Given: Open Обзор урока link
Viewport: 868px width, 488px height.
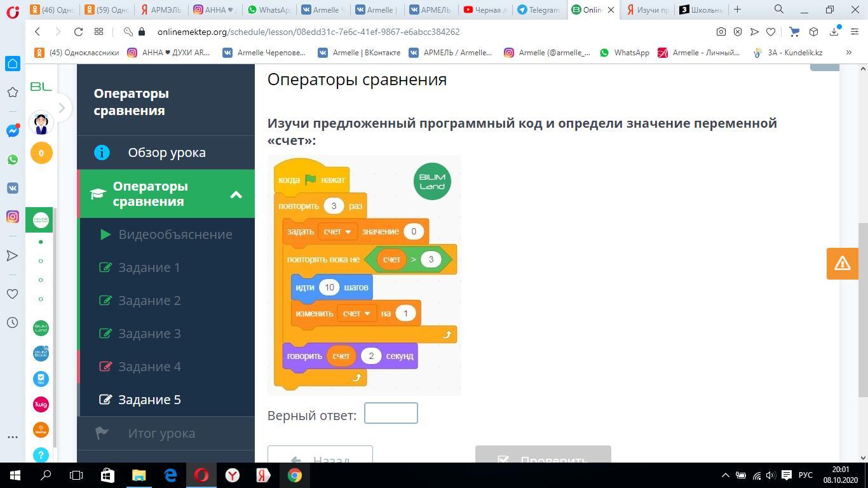Looking at the screenshot, I should [166, 152].
